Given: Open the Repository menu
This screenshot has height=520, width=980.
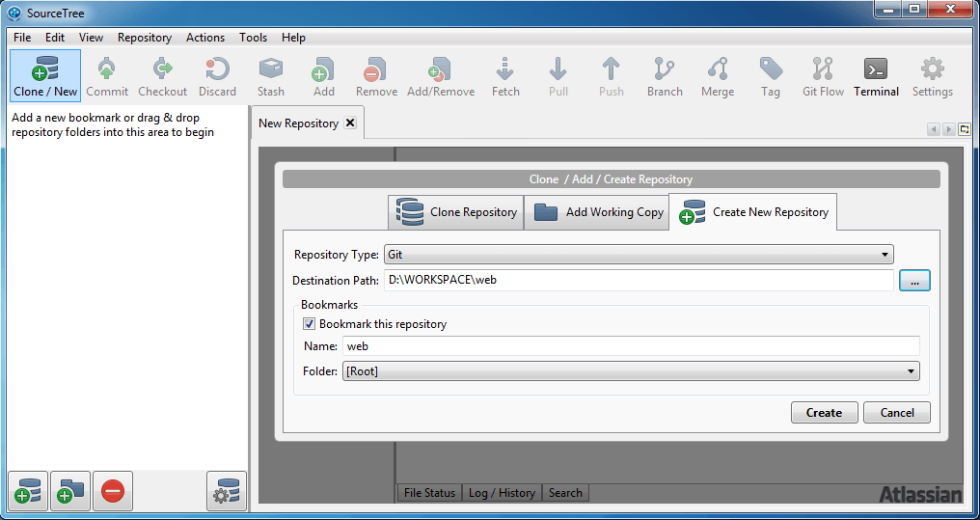Looking at the screenshot, I should (x=145, y=38).
